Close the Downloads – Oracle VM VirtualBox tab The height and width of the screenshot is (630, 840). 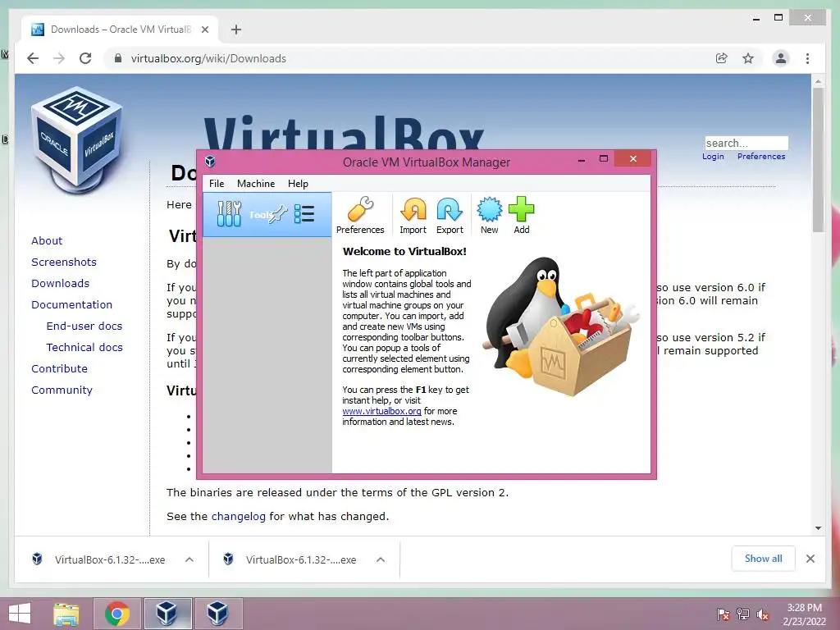pos(204,30)
